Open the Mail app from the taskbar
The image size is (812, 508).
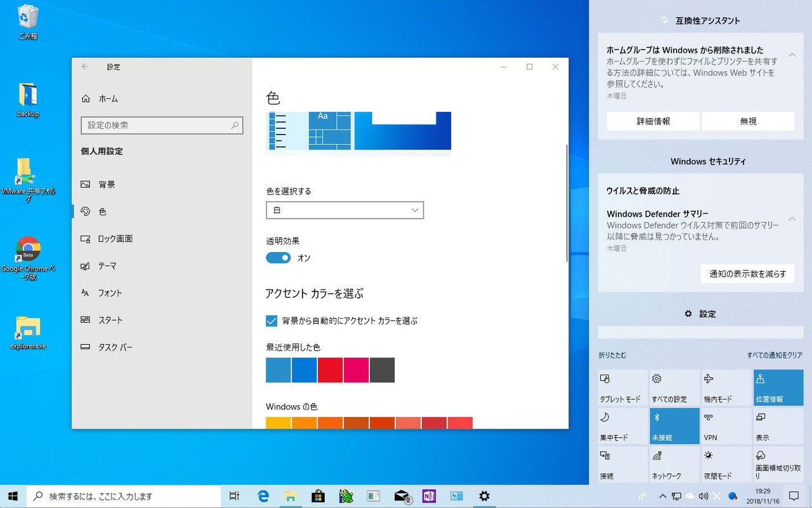tap(401, 496)
